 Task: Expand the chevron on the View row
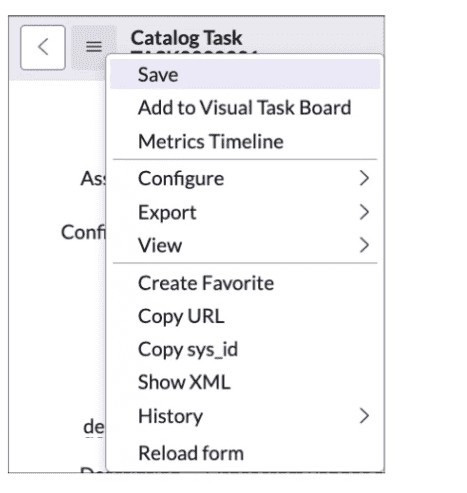pyautogui.click(x=364, y=245)
